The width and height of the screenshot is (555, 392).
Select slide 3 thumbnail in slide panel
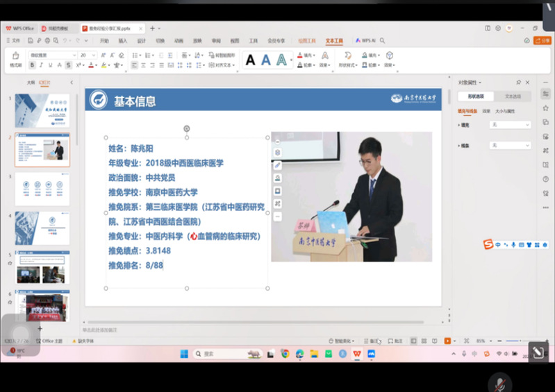pyautogui.click(x=42, y=189)
